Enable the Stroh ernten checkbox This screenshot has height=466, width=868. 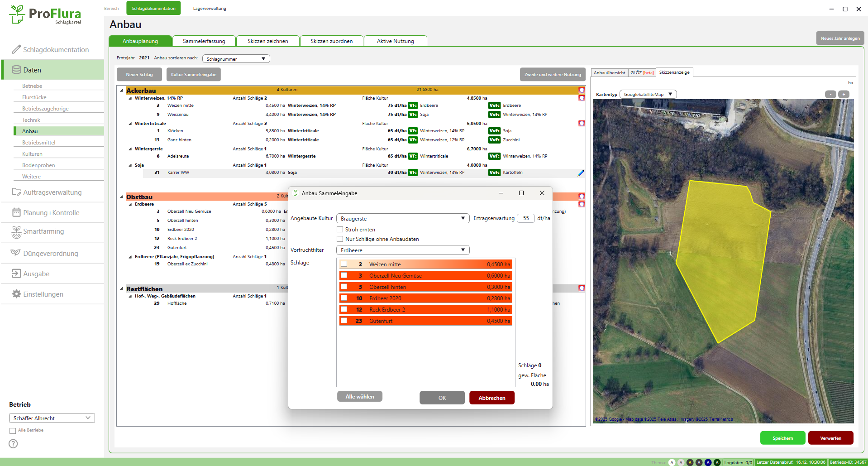click(x=340, y=230)
